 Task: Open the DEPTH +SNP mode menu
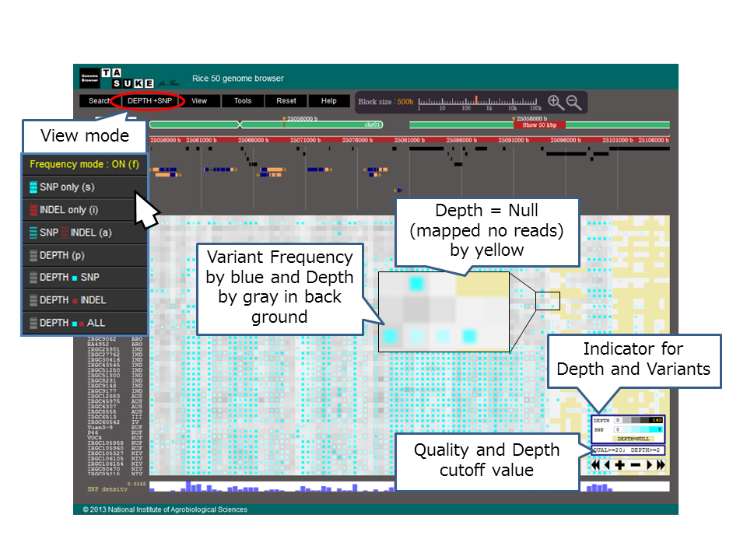[149, 101]
